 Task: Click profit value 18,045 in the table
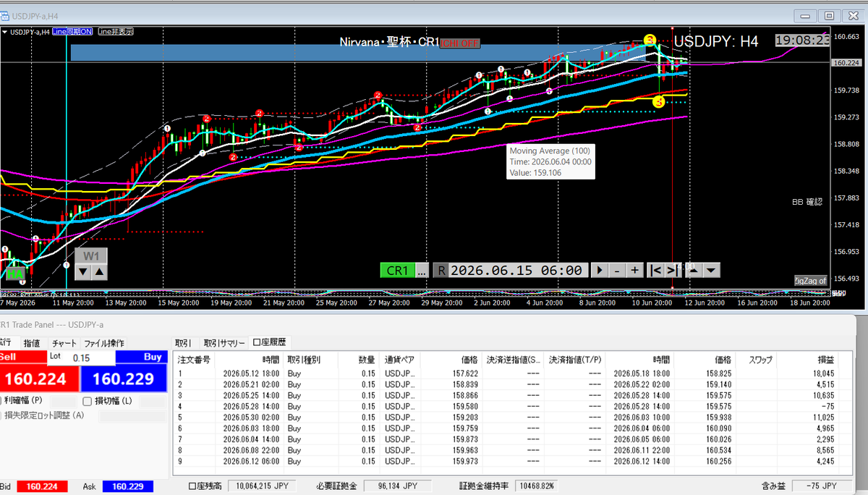(x=825, y=373)
